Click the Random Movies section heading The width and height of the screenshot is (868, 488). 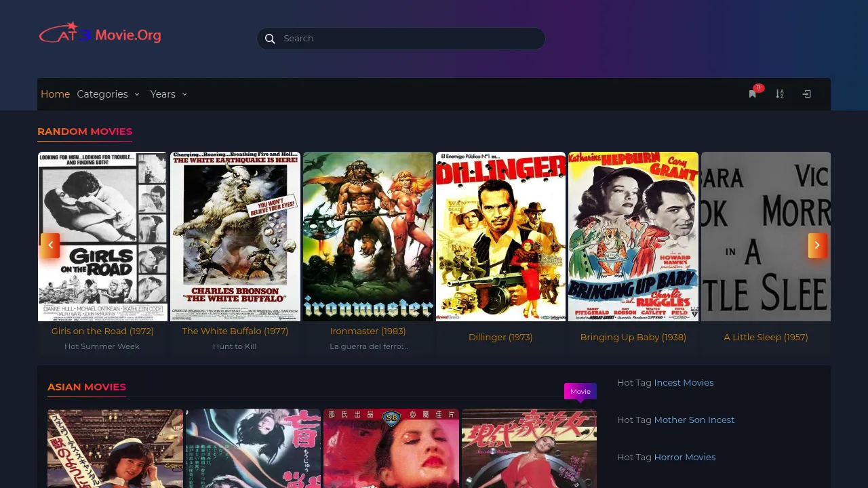click(x=85, y=131)
